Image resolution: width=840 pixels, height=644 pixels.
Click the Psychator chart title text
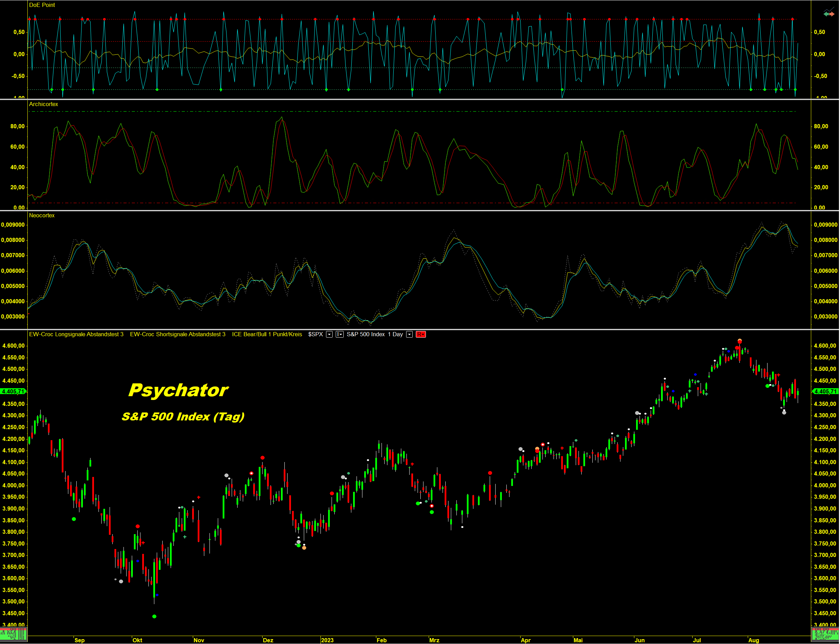point(178,390)
